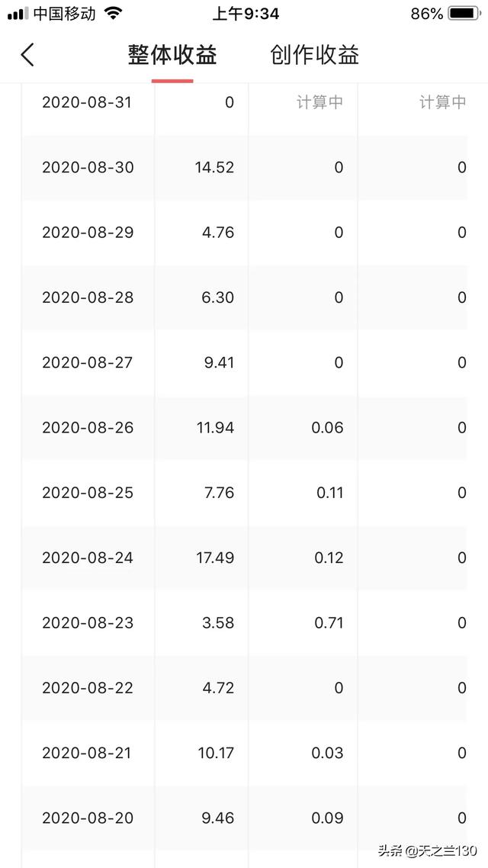
Task: Tap the 14.52 earnings value
Action: (x=214, y=168)
